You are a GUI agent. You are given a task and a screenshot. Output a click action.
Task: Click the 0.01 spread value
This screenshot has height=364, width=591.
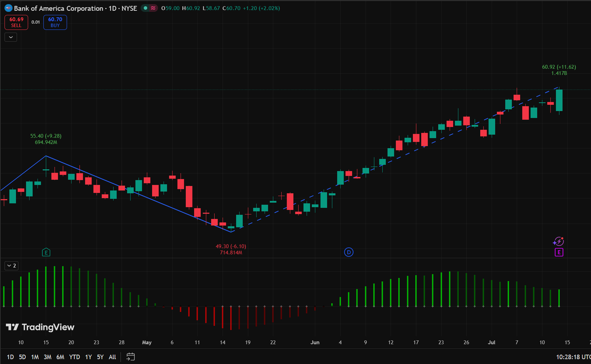[36, 22]
